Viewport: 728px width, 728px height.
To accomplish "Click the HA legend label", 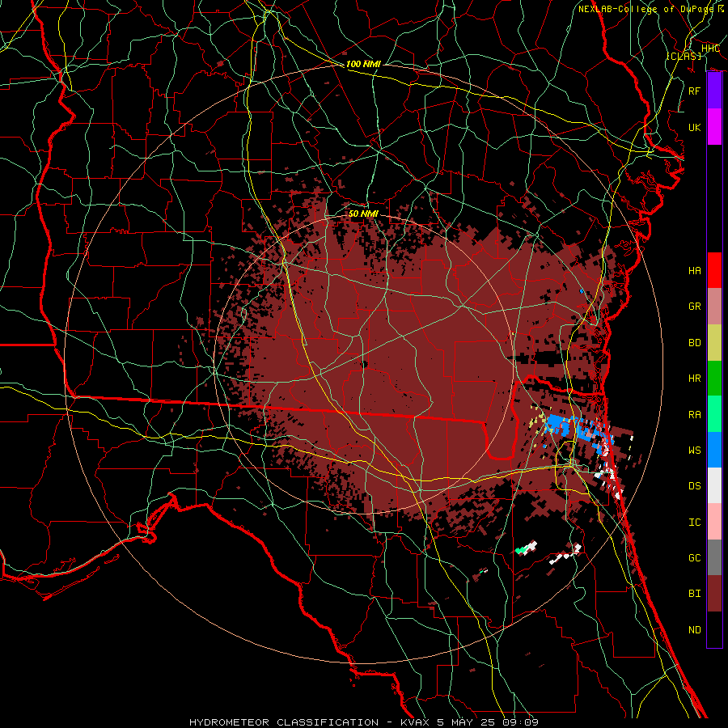I will click(694, 271).
